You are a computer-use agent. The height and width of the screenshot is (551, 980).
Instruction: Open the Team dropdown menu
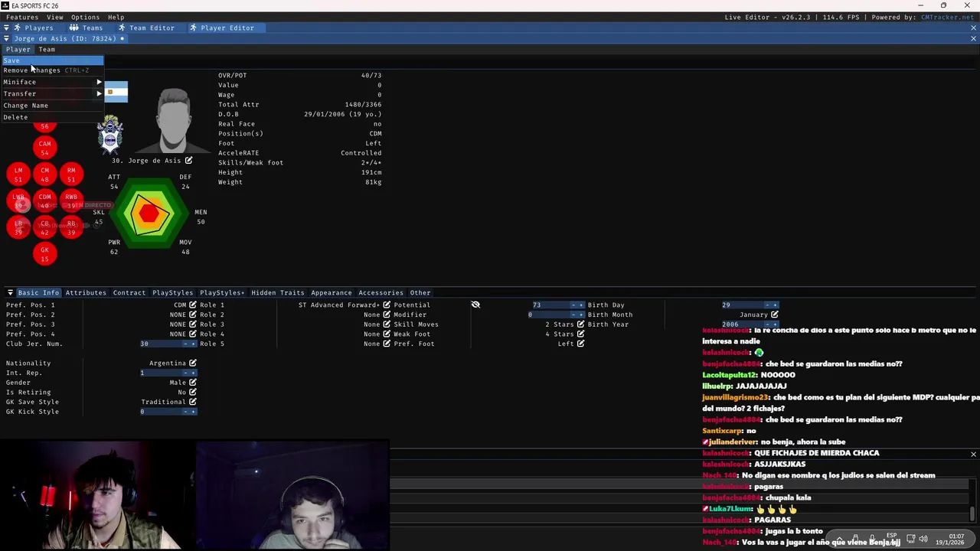point(47,50)
